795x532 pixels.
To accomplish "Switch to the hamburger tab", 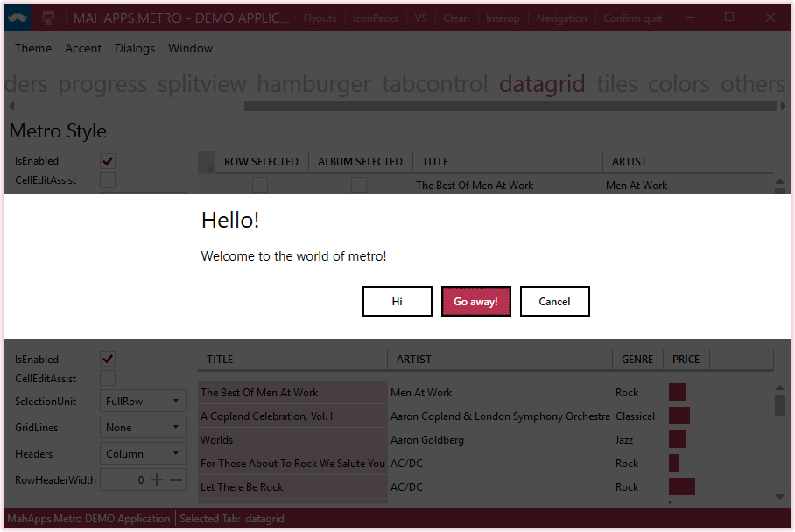I will [313, 84].
